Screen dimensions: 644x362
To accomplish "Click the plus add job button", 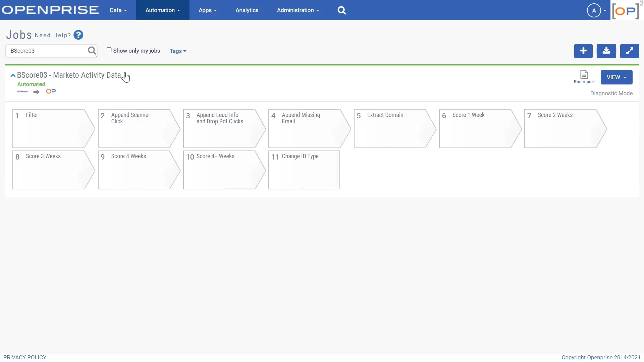I will [x=583, y=51].
